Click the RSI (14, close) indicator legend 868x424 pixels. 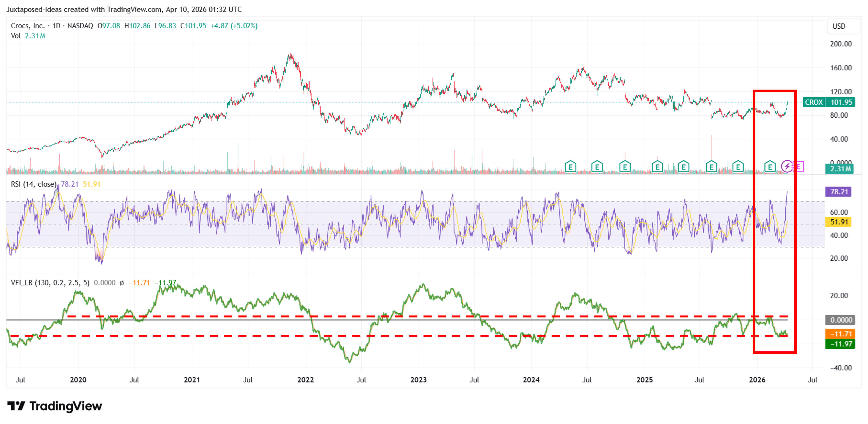tap(33, 184)
